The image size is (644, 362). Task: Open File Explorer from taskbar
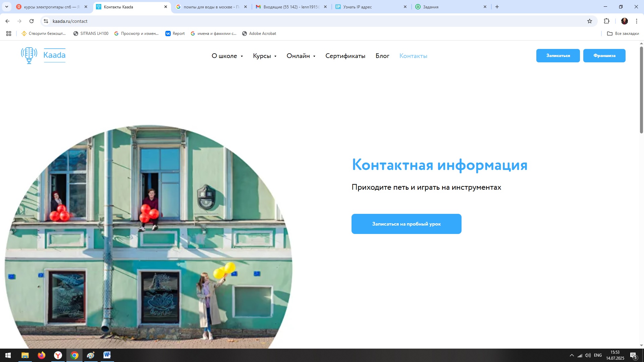[25, 355]
